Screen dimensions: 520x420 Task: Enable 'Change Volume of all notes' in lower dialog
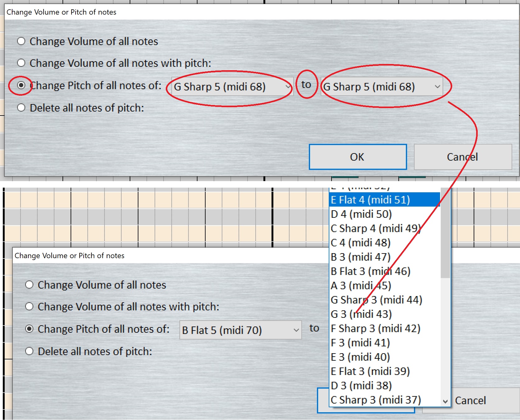click(x=29, y=285)
